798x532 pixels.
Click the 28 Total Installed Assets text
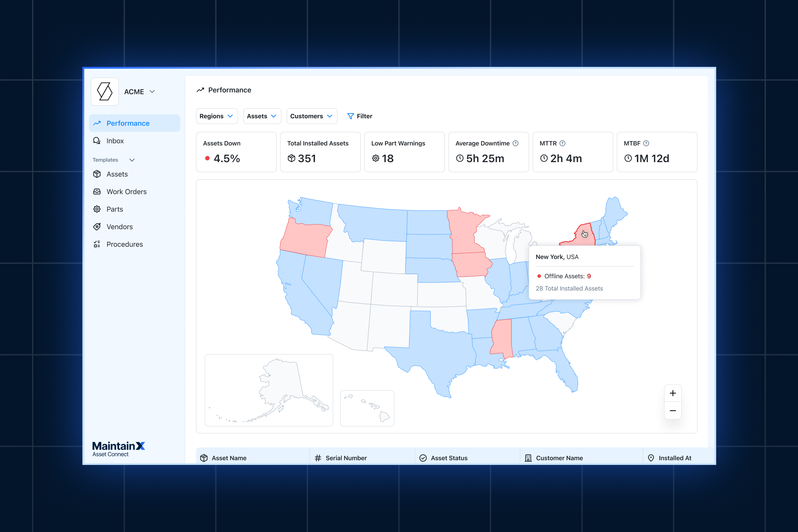tap(569, 288)
